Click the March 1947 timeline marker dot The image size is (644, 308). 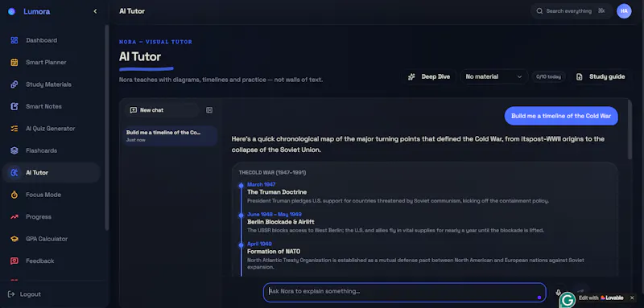[x=241, y=186]
